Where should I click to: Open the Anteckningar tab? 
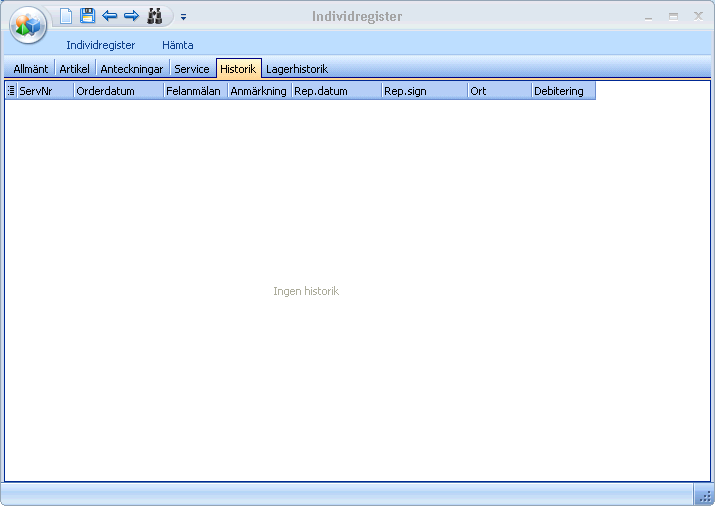131,69
